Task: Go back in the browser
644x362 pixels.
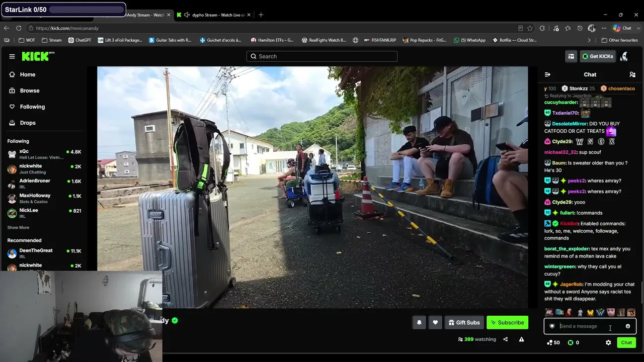Action: 7,28
